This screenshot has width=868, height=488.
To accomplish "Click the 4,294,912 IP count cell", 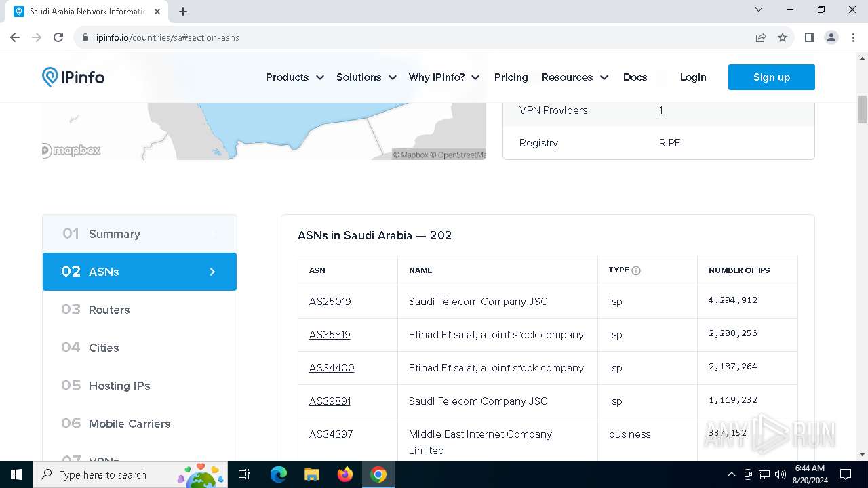I will (747, 302).
